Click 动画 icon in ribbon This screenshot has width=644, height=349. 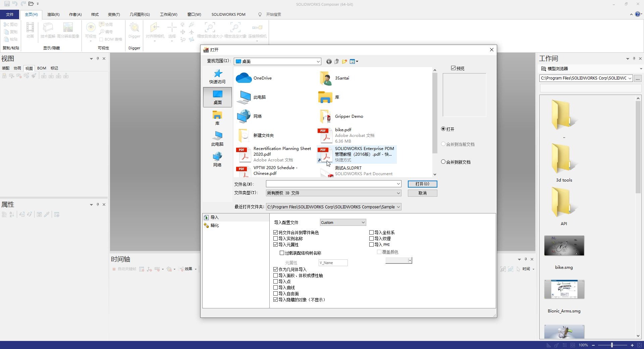[30, 31]
